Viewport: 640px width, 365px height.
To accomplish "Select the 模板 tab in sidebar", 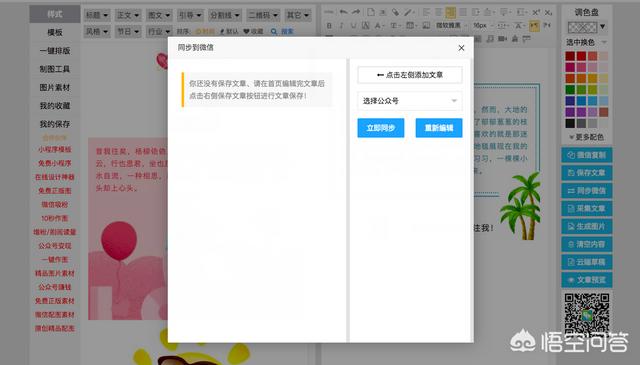I will click(x=55, y=32).
